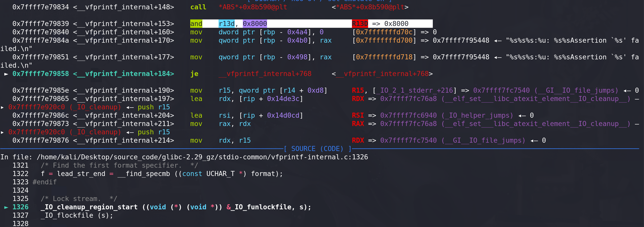The image size is (644, 227).
Task: Select 'rdx, r15' operands on the last disassembly line
Action: [235, 140]
